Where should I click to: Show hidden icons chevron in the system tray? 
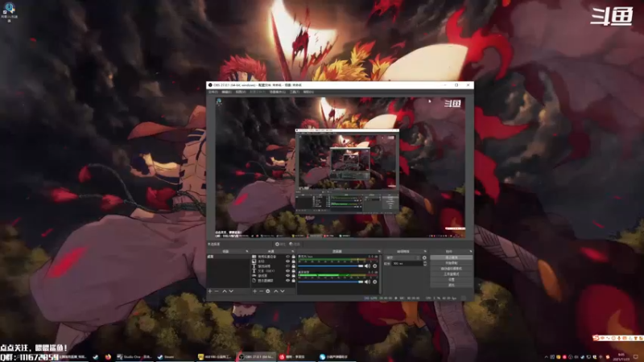547,357
